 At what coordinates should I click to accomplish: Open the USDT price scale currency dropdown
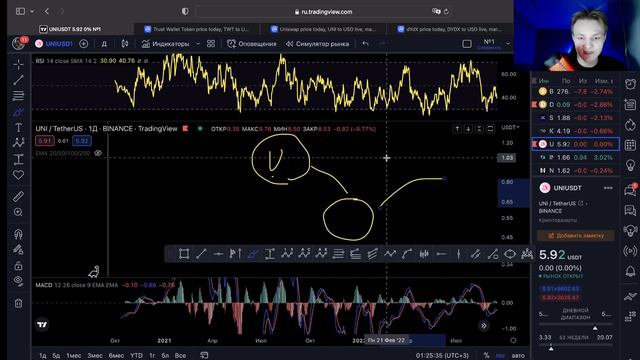point(511,128)
